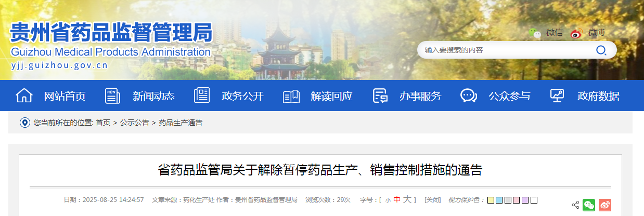This screenshot has height=216, width=644.
Task: Click the [关闭] link
Action: coord(432,200)
